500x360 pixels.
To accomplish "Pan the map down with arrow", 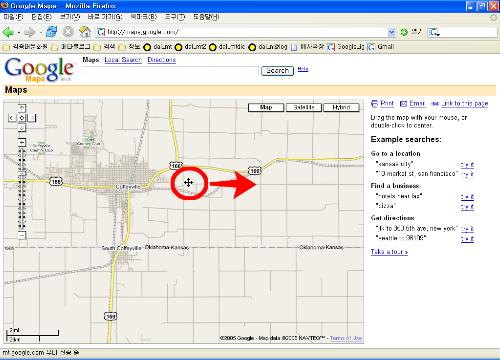I will (22, 127).
